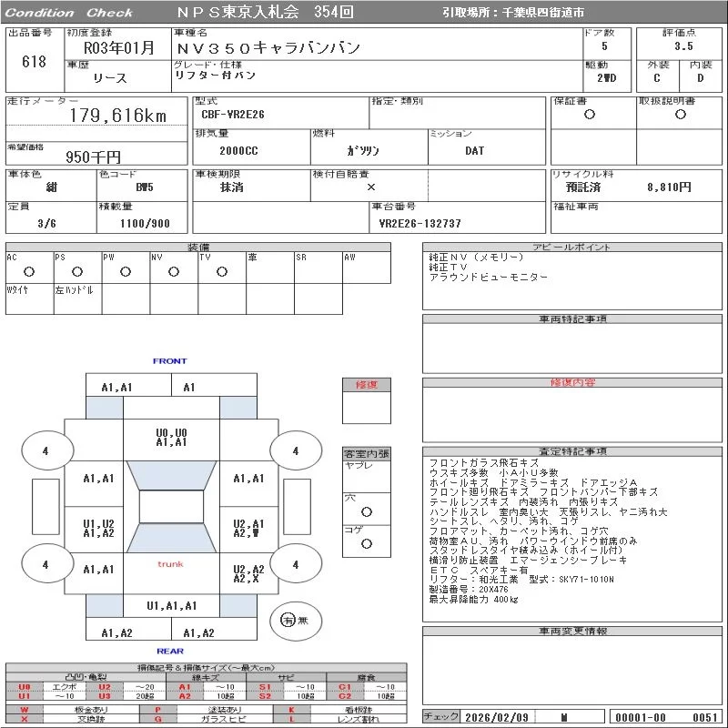Select displacement value 2000CC
Image resolution: width=728 pixels, height=728 pixels.
click(238, 151)
